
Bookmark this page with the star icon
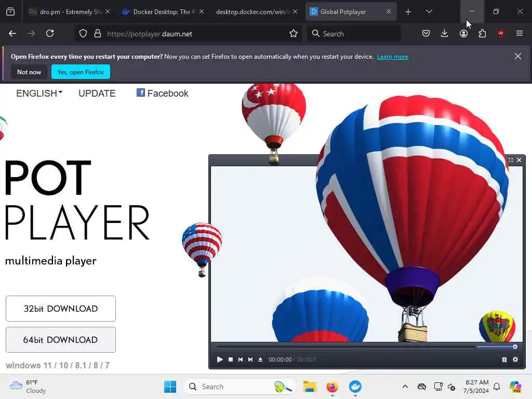tap(294, 33)
